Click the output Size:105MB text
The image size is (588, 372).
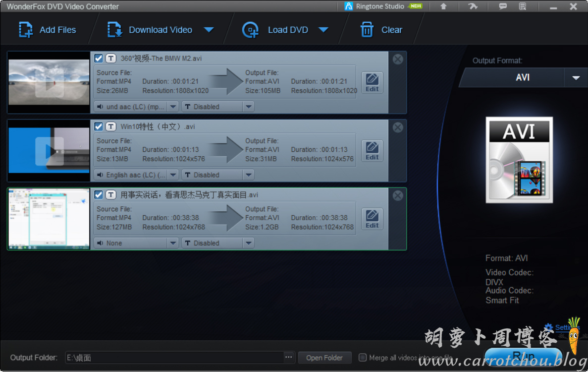click(x=263, y=91)
